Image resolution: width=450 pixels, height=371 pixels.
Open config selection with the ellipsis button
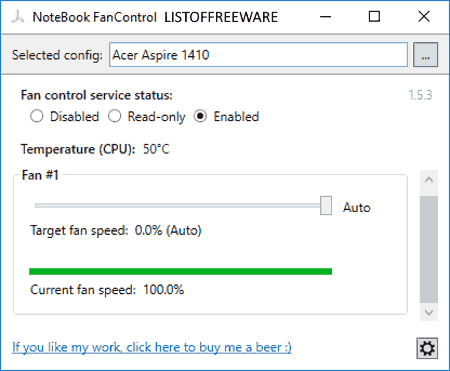(425, 55)
